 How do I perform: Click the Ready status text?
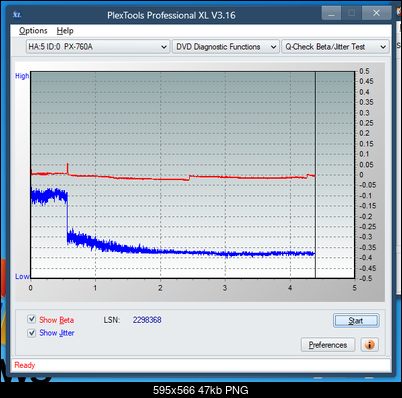click(25, 365)
